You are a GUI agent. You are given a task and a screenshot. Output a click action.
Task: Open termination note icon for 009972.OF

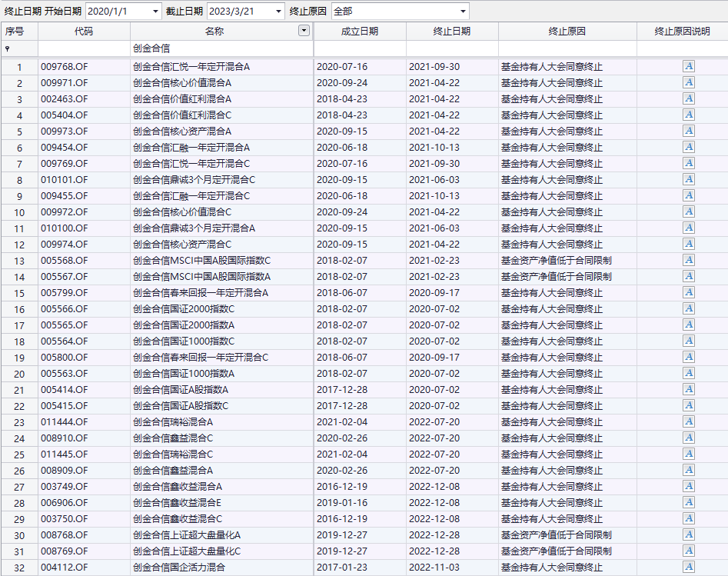(x=689, y=211)
